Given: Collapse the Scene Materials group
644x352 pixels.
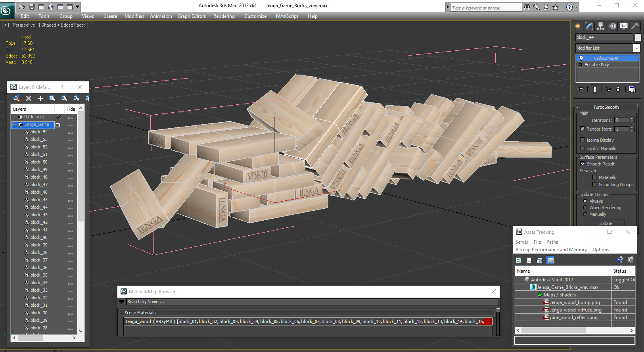Looking at the screenshot, I should tap(122, 313).
